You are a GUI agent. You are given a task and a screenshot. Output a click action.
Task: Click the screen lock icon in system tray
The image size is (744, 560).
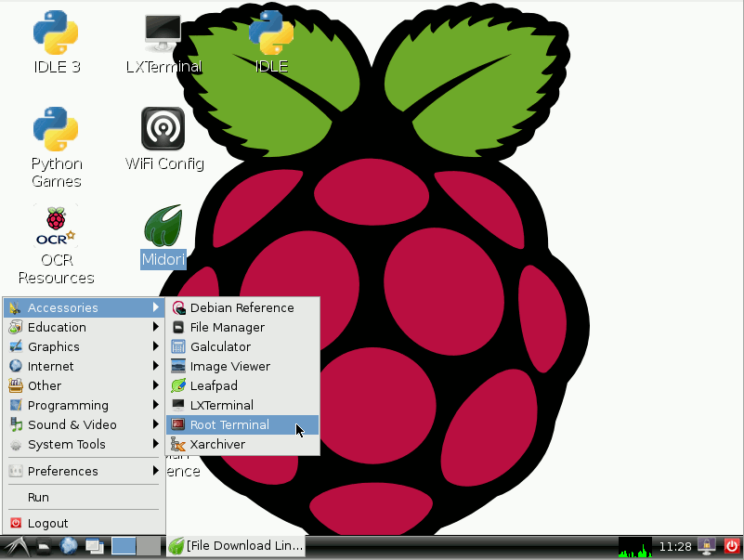[706, 546]
